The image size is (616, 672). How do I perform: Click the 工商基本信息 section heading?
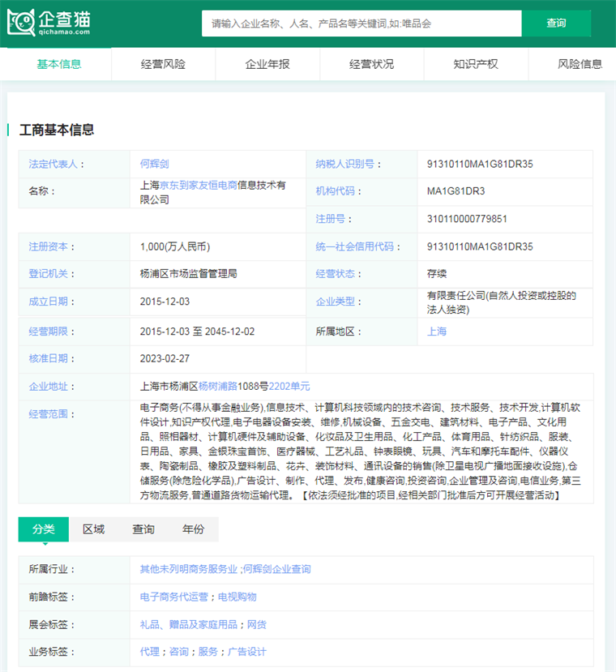pyautogui.click(x=57, y=130)
